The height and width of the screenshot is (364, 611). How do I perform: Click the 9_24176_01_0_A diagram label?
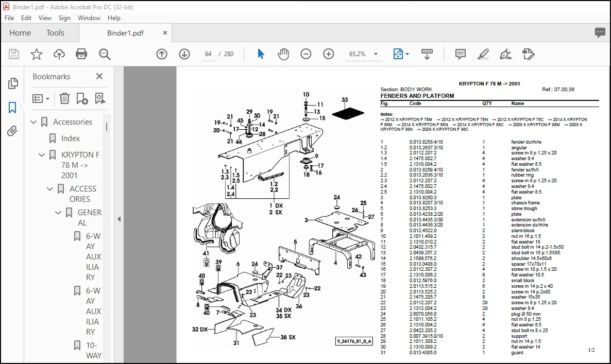coord(354,341)
